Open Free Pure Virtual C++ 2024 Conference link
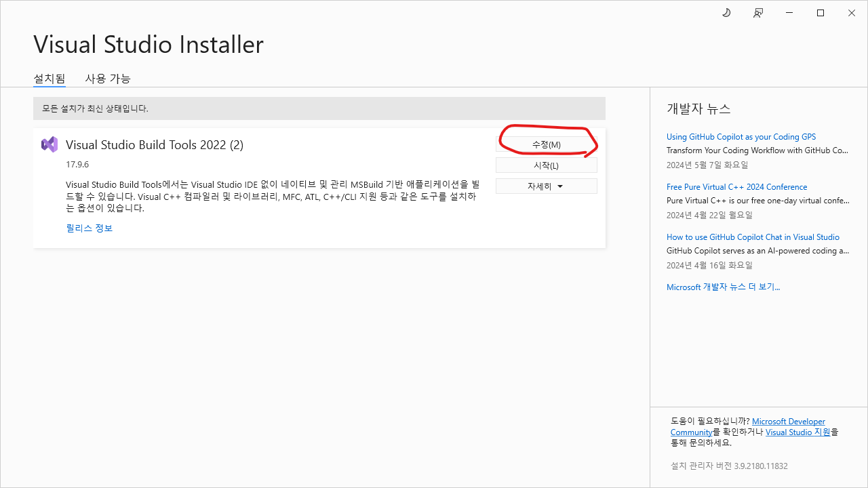Viewport: 868px width, 488px height. (x=736, y=187)
